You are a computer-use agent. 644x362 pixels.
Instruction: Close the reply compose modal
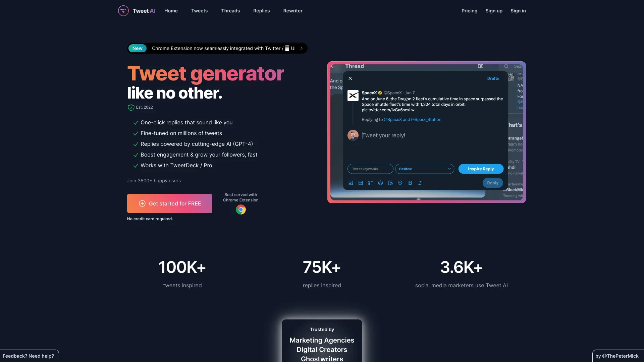pyautogui.click(x=350, y=78)
